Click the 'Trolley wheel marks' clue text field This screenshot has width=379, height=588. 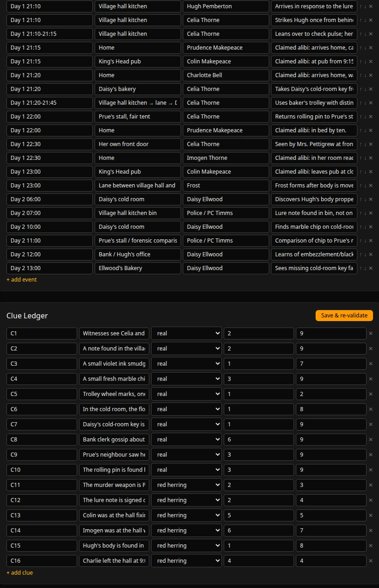[114, 394]
